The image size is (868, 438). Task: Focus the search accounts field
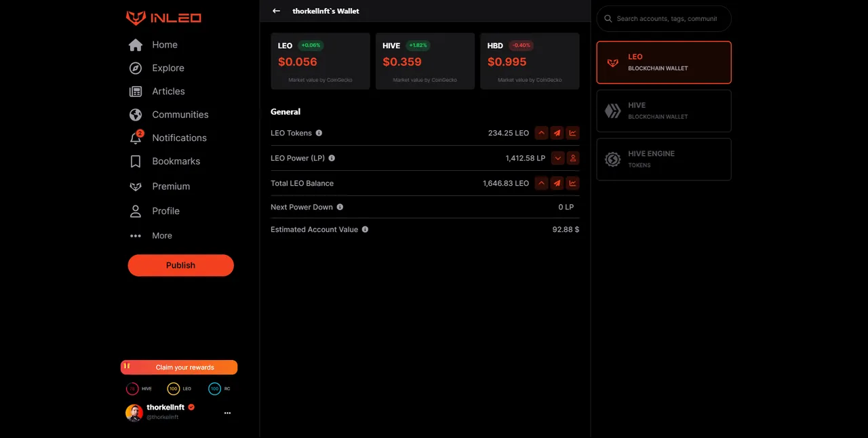pyautogui.click(x=664, y=18)
